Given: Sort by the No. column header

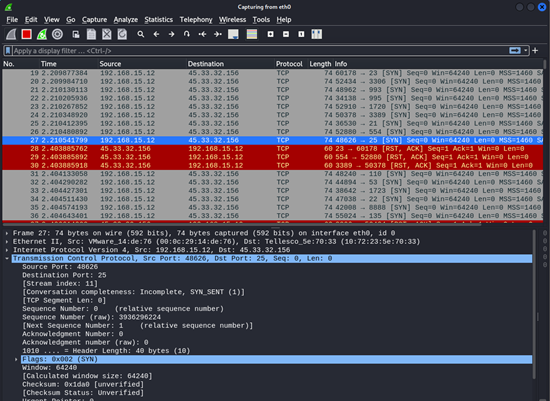Looking at the screenshot, I should pos(20,64).
